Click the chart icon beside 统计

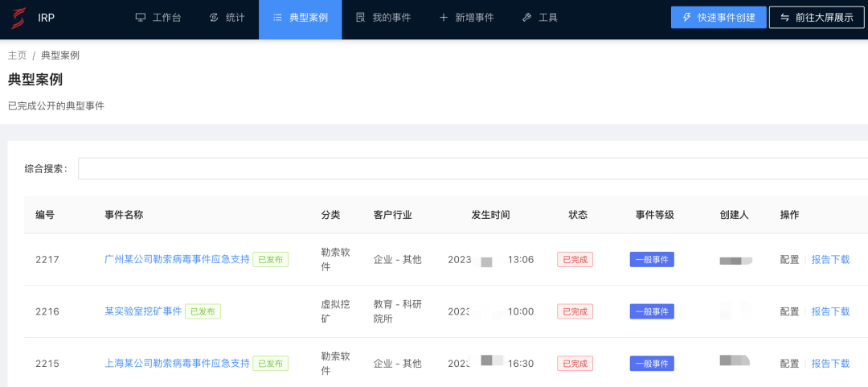[214, 18]
